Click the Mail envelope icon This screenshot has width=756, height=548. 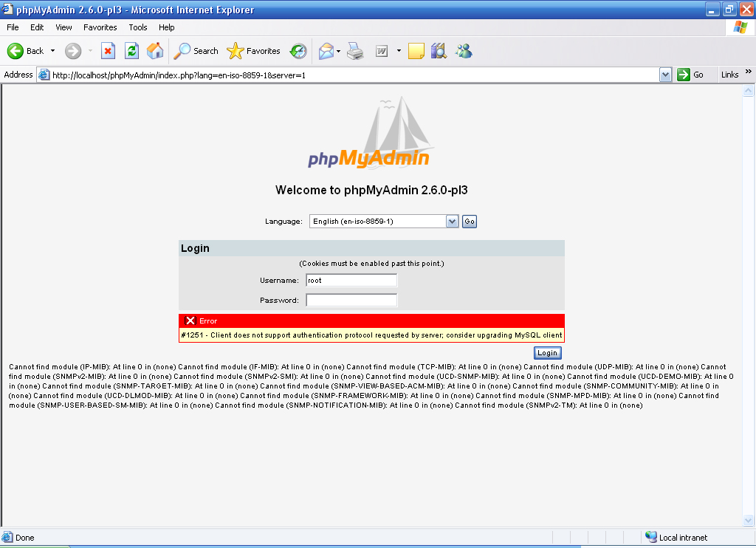click(x=326, y=51)
